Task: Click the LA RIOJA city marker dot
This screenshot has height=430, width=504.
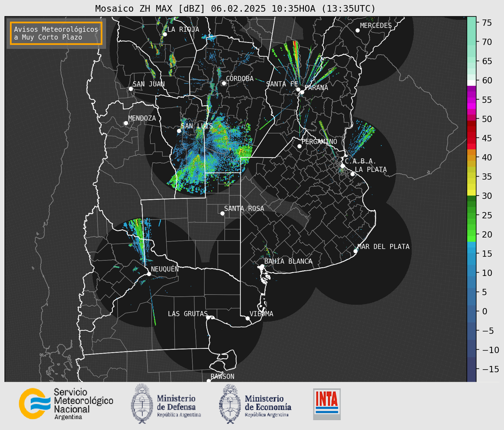Action: tap(165, 34)
